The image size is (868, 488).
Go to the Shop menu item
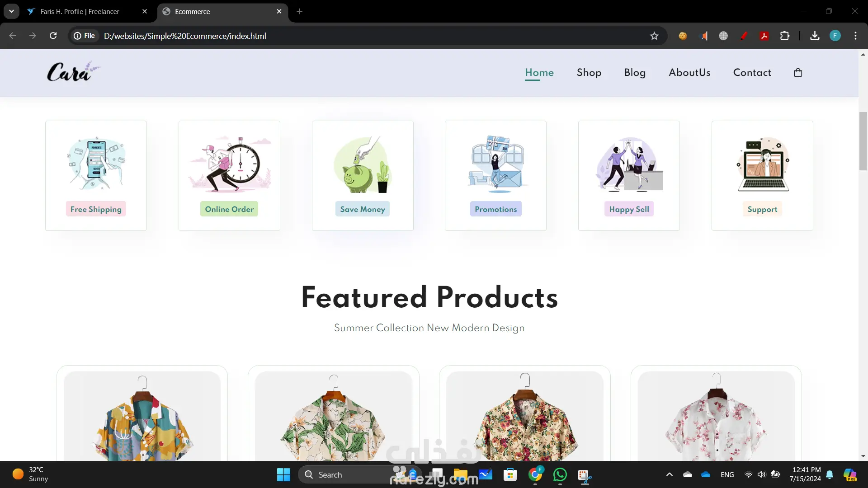tap(589, 73)
